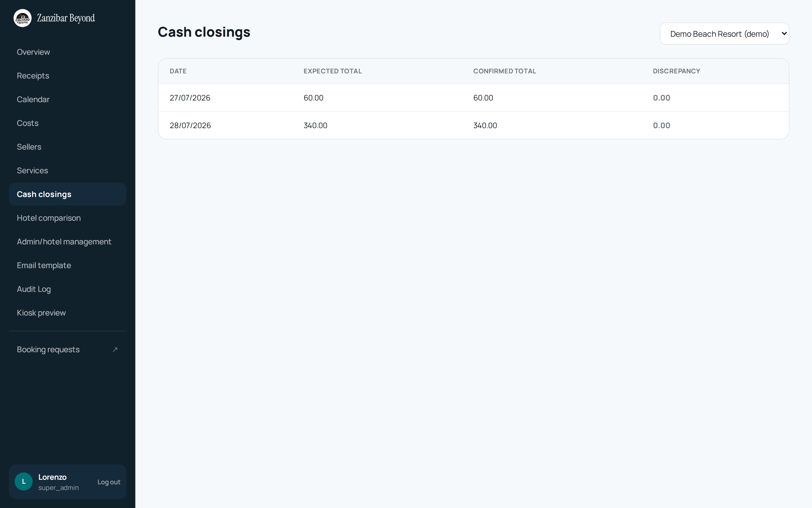
Task: Click the Zanzibar Beyond logo icon
Action: point(23,18)
